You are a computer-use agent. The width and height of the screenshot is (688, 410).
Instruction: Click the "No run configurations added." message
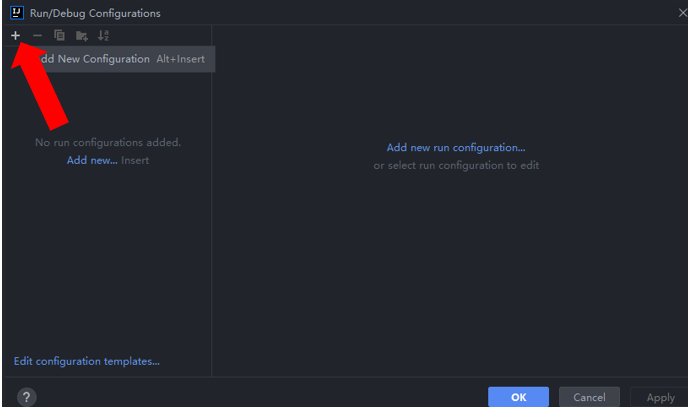(x=108, y=142)
